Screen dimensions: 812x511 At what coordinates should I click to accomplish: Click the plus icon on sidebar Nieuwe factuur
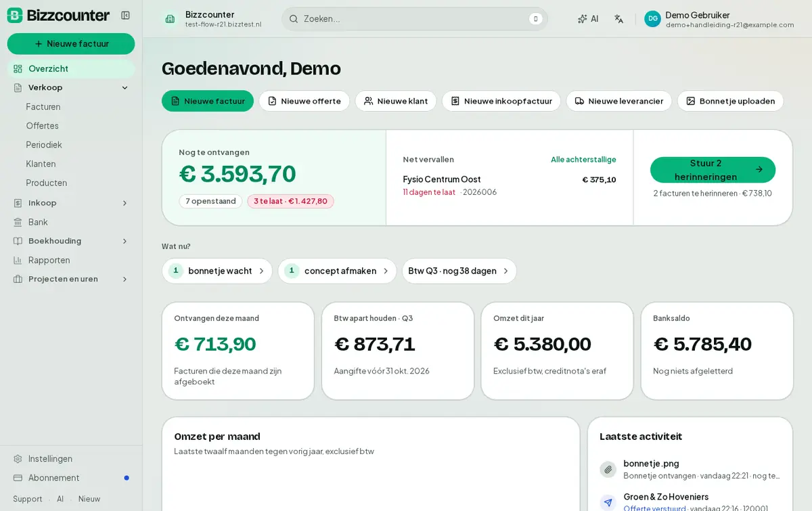pos(39,44)
